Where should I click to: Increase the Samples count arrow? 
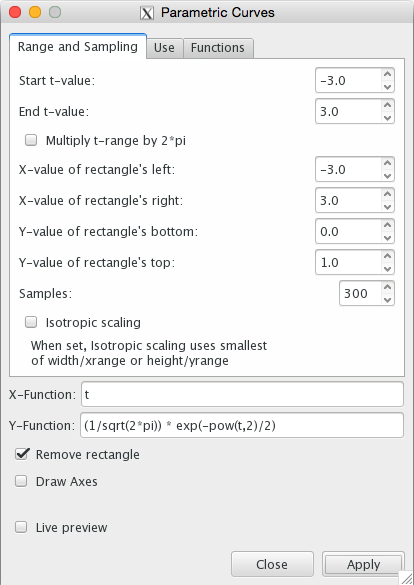point(388,287)
